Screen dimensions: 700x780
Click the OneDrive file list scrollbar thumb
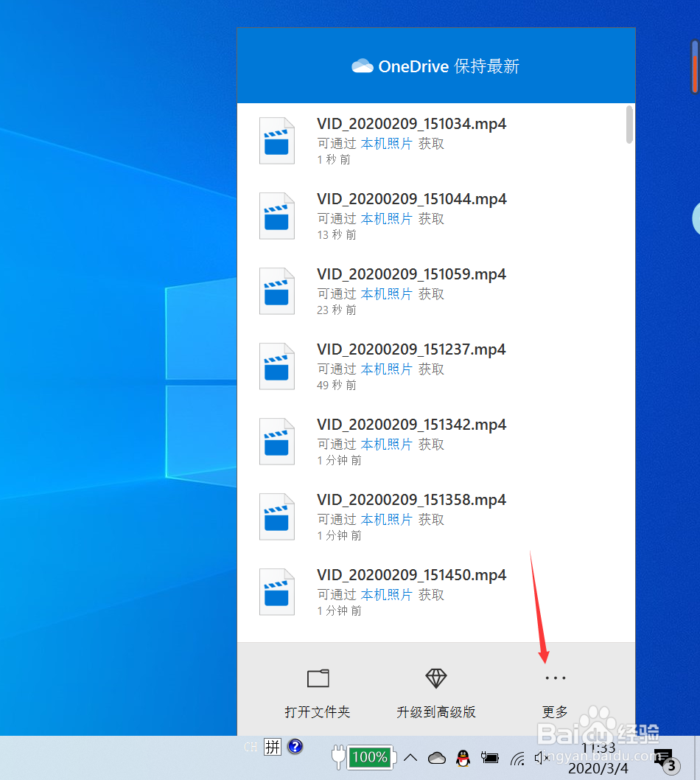click(629, 125)
